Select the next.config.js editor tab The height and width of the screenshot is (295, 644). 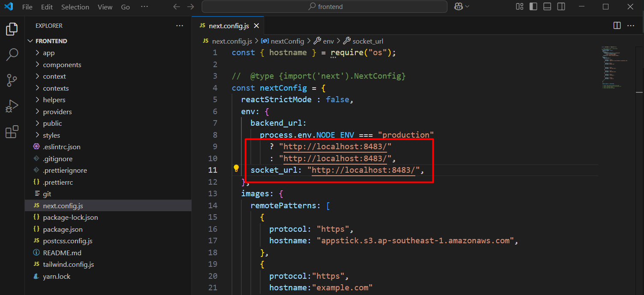[228, 26]
